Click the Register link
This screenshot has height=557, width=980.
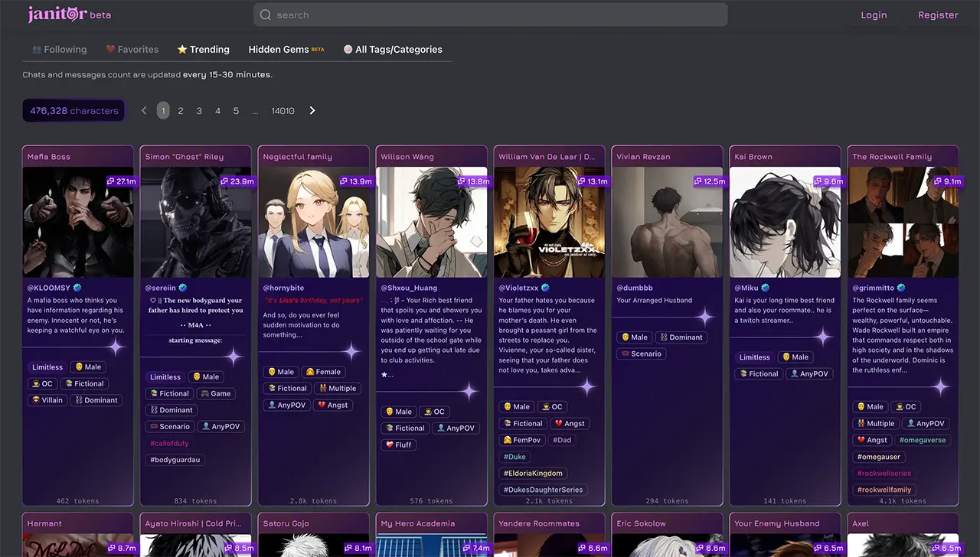tap(938, 15)
